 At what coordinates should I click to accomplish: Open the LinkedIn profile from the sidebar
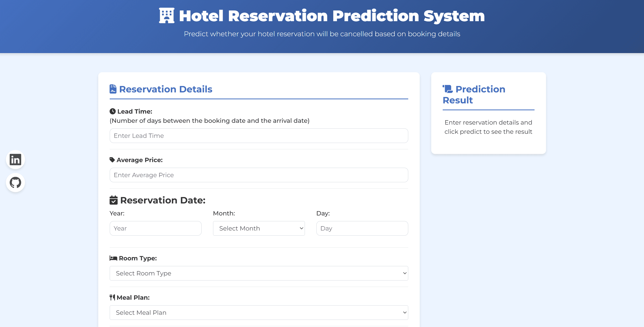pos(15,160)
